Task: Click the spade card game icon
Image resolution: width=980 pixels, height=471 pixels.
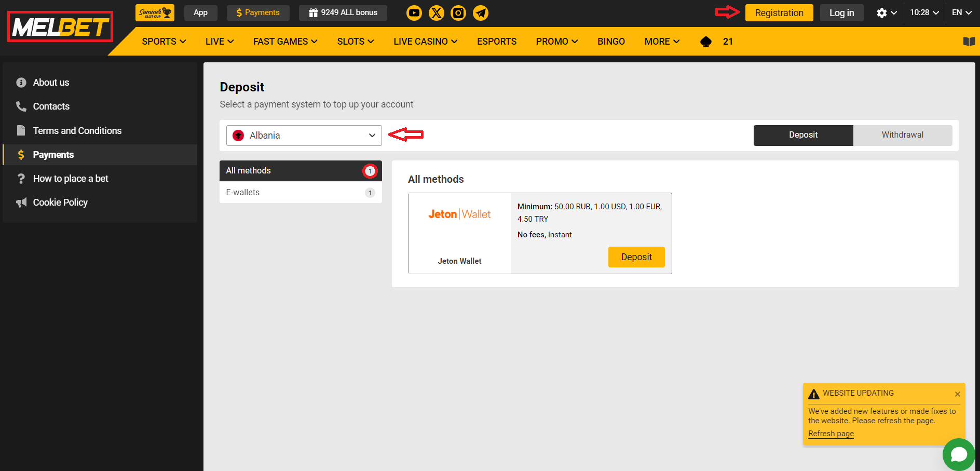Action: click(x=706, y=42)
